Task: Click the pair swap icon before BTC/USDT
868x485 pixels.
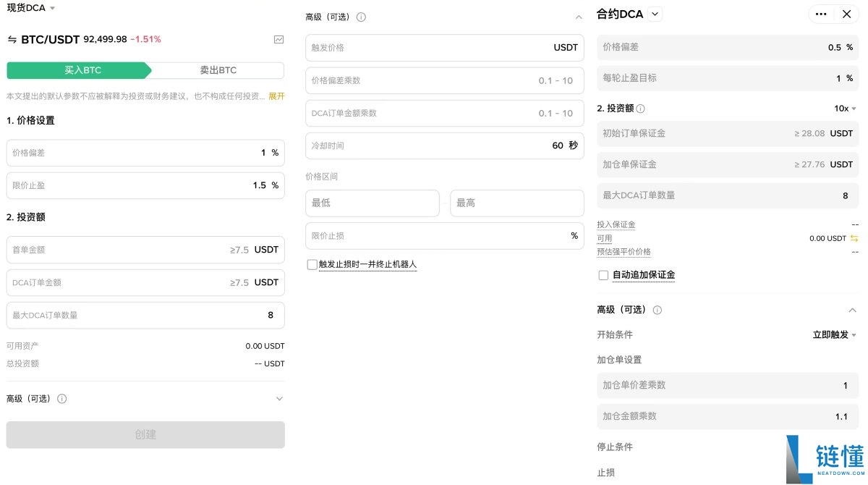Action: [x=12, y=40]
